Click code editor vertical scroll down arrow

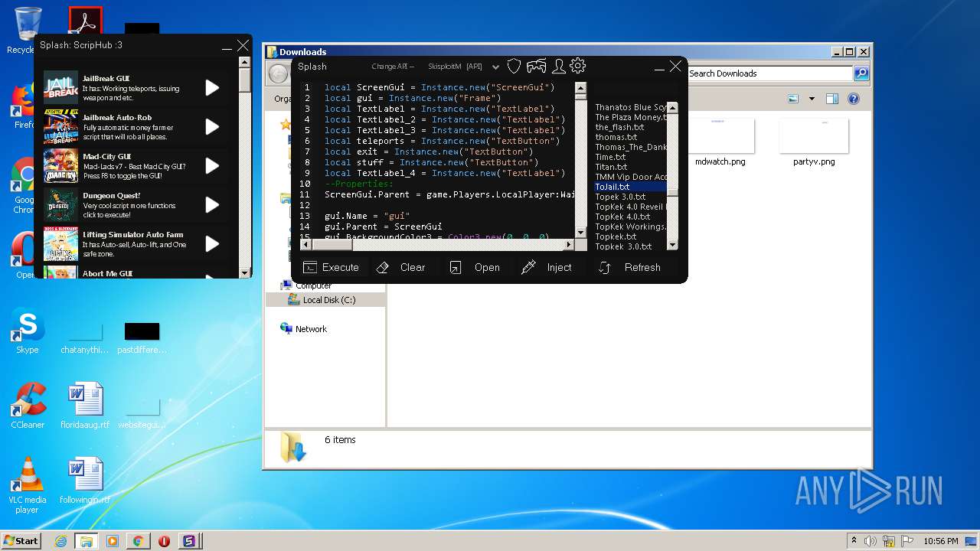[580, 233]
